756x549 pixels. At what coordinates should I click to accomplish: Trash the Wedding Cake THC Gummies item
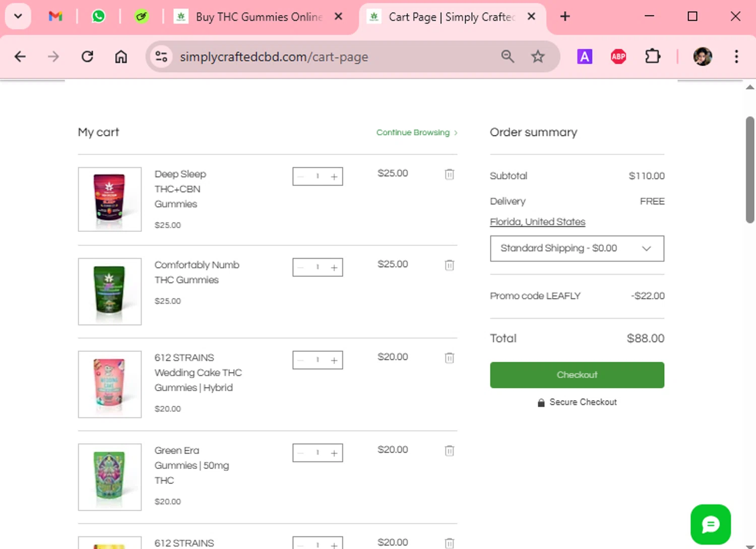tap(450, 358)
